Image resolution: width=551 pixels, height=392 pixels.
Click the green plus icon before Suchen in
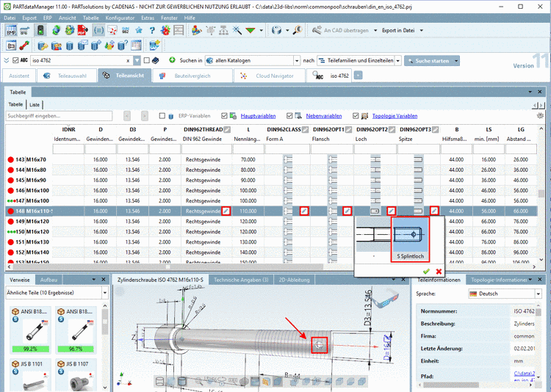pyautogui.click(x=172, y=60)
